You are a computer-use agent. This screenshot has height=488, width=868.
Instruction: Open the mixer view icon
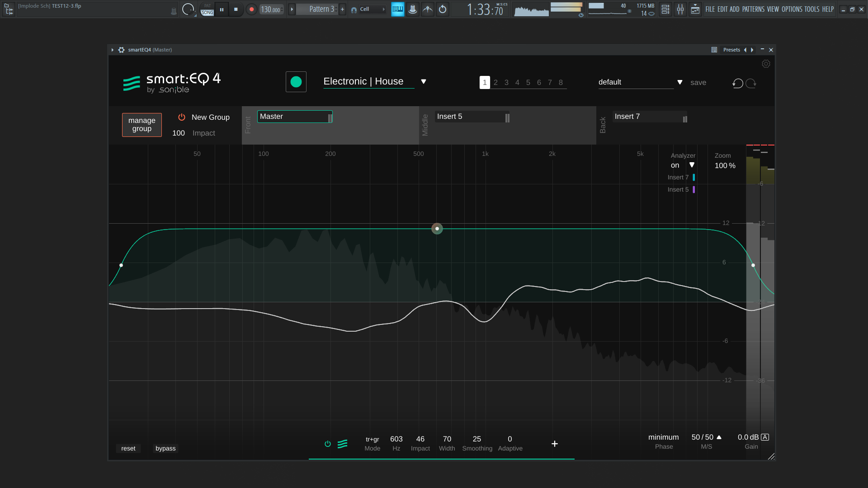coord(680,9)
